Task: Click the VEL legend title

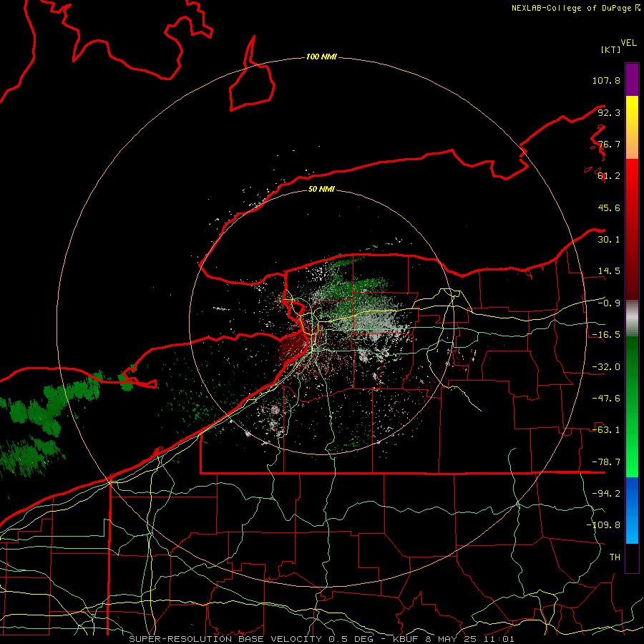Action: (628, 42)
